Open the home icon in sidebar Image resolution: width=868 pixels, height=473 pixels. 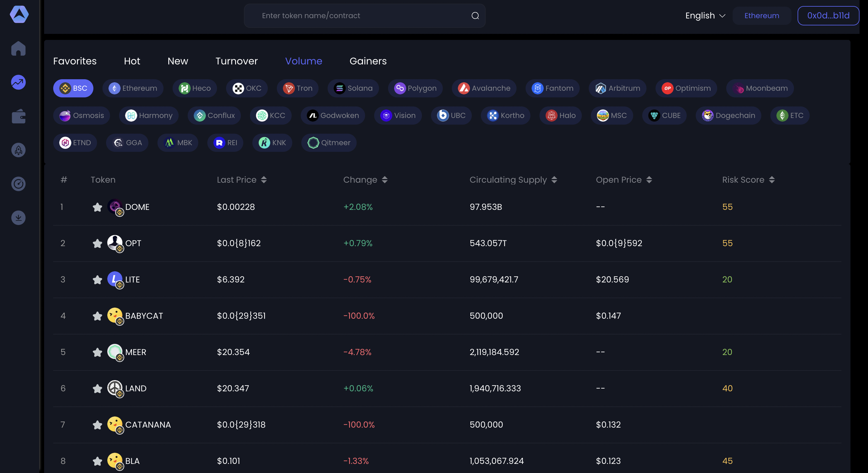pyautogui.click(x=18, y=49)
